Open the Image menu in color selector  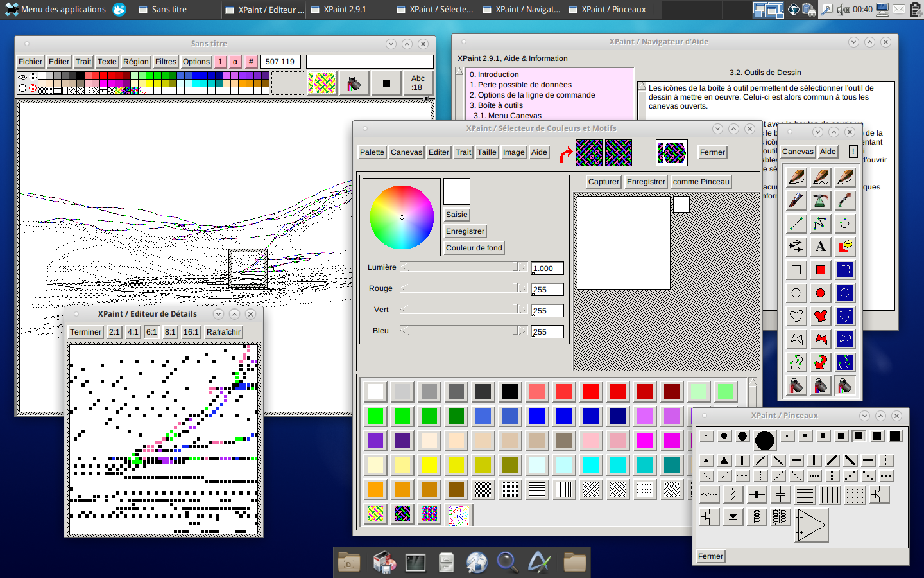point(514,152)
